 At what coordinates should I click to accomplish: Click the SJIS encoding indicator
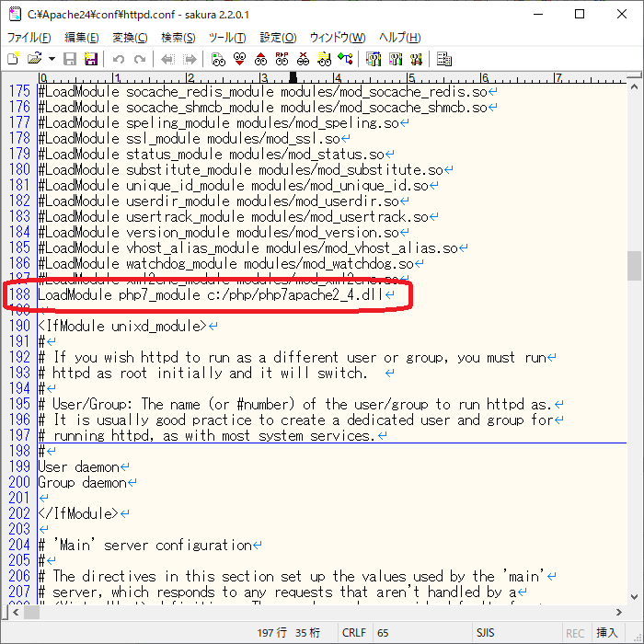487,633
